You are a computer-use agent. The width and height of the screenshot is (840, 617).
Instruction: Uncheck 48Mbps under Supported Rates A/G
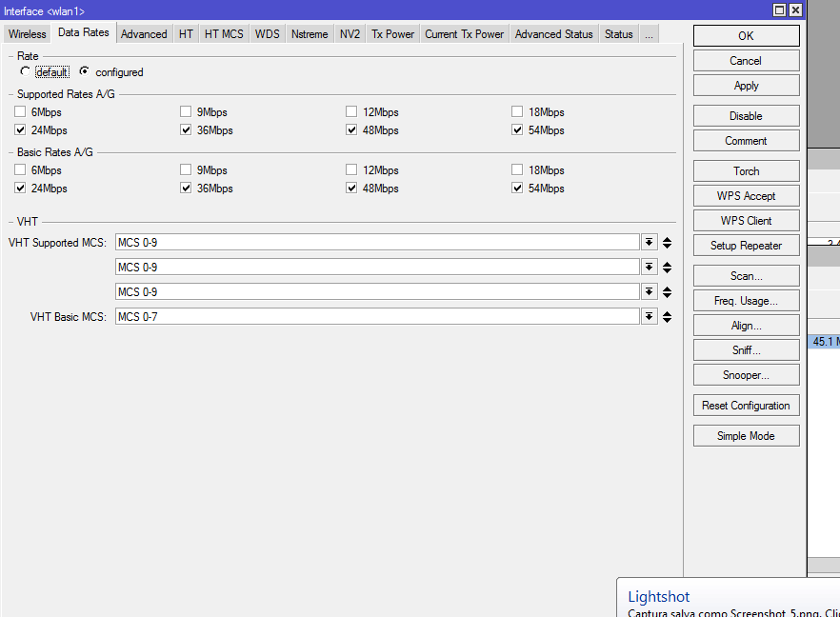click(x=351, y=129)
